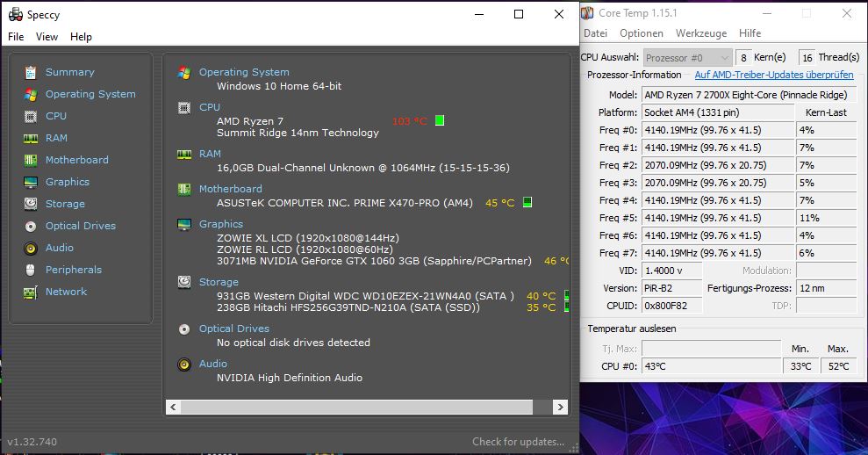Click the Storage hard drive icon in sidebar
The image size is (868, 455).
(x=31, y=204)
